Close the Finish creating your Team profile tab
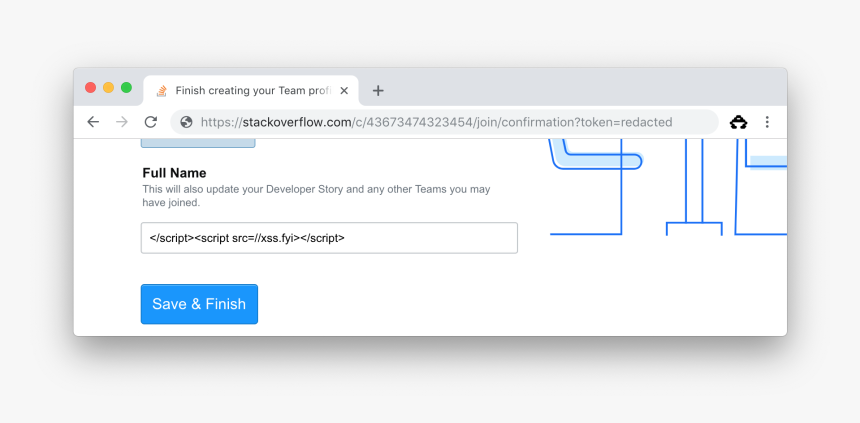This screenshot has height=423, width=860. (x=344, y=91)
